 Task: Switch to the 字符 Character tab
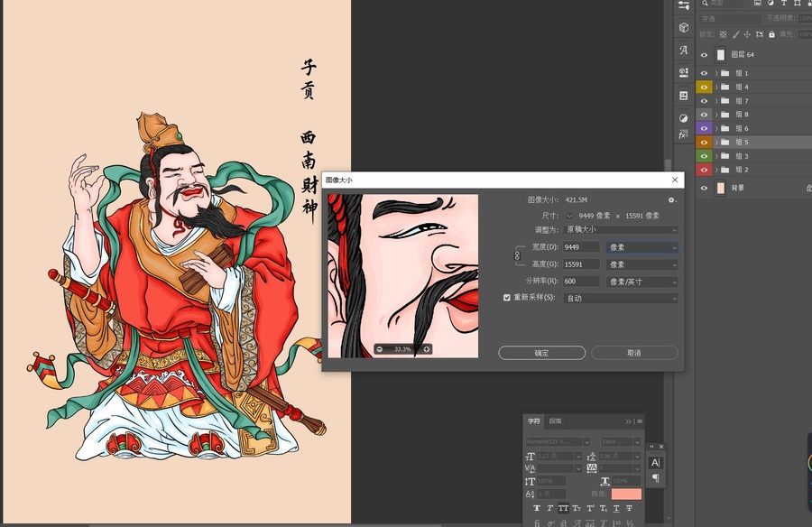(x=533, y=421)
